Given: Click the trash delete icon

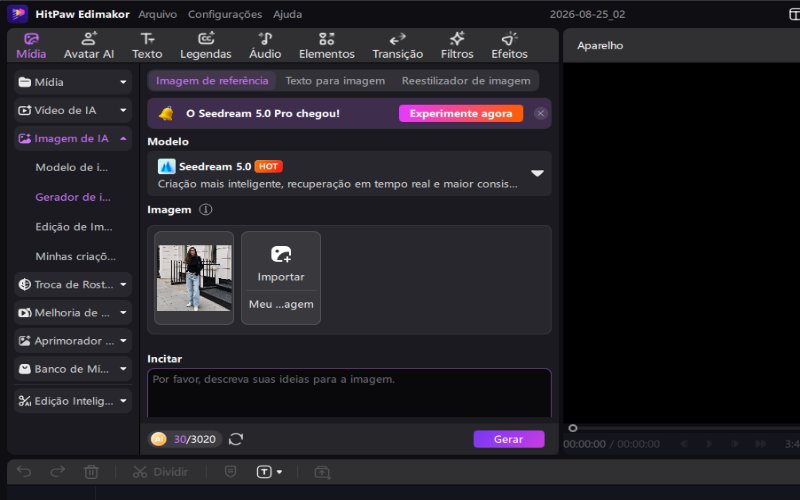Looking at the screenshot, I should click(91, 472).
